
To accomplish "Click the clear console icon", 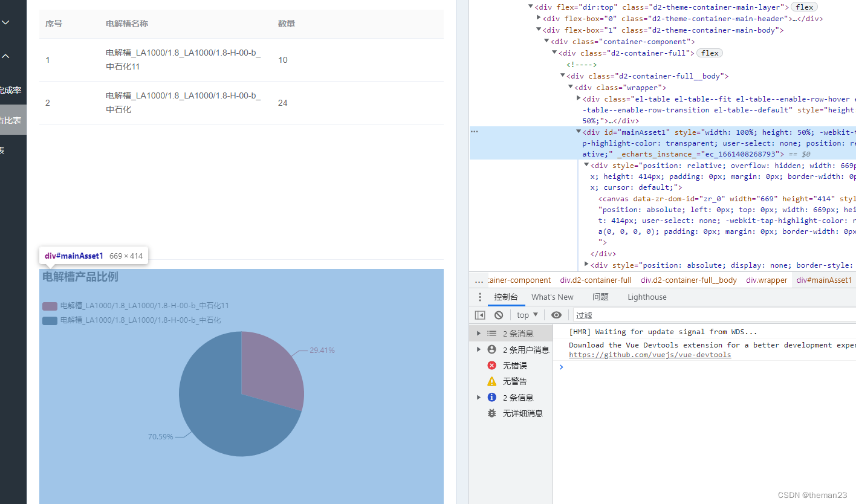I will (x=499, y=315).
